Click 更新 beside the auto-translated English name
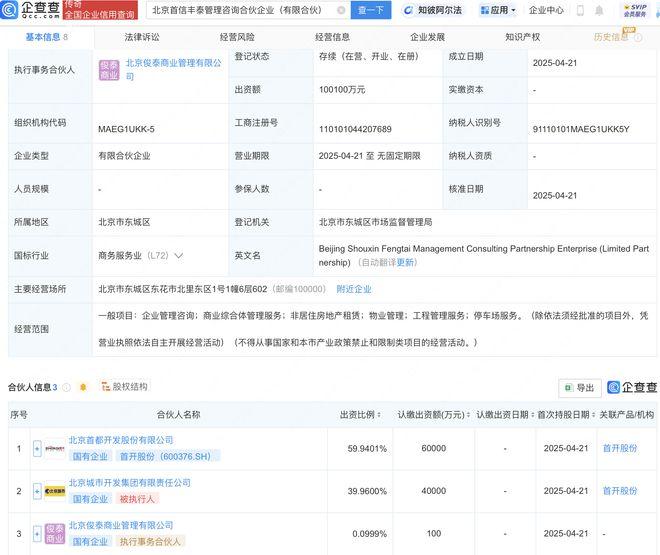This screenshot has height=555, width=660. point(405,263)
